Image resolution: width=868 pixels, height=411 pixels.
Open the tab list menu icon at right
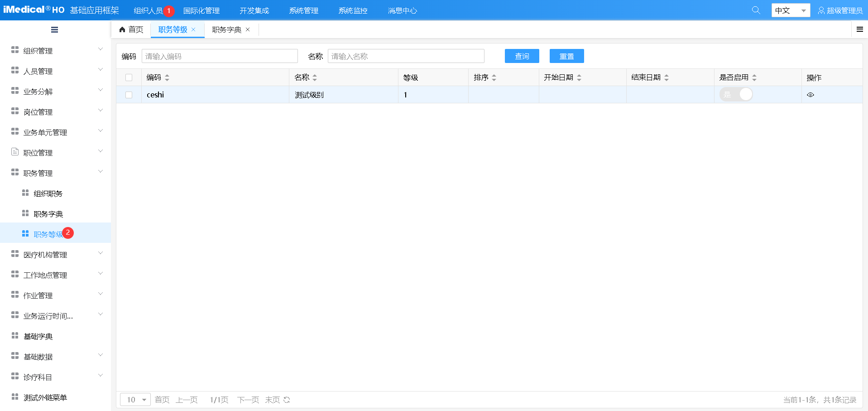859,29
